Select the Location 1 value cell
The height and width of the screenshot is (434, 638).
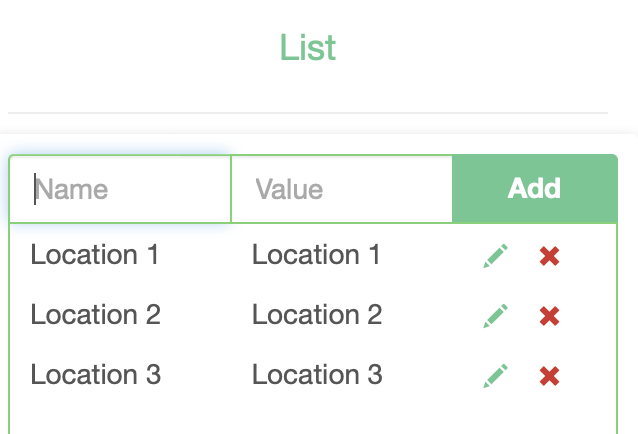(x=316, y=255)
